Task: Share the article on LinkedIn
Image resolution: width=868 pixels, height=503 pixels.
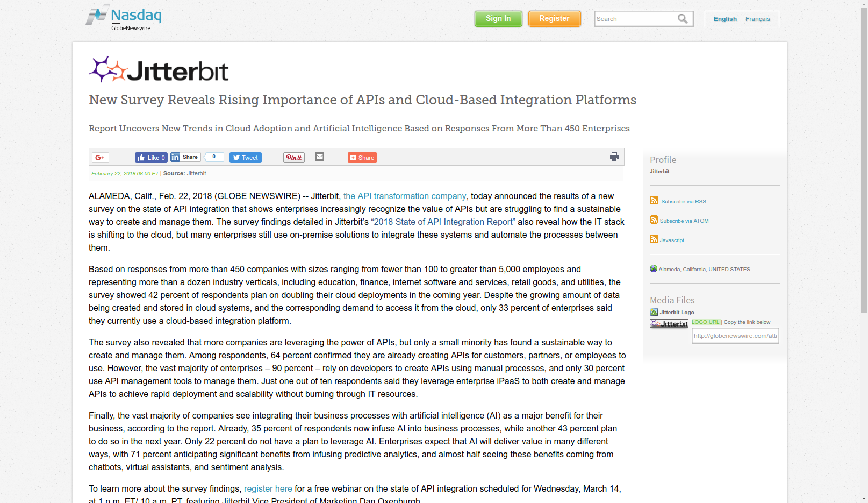Action: click(x=185, y=157)
